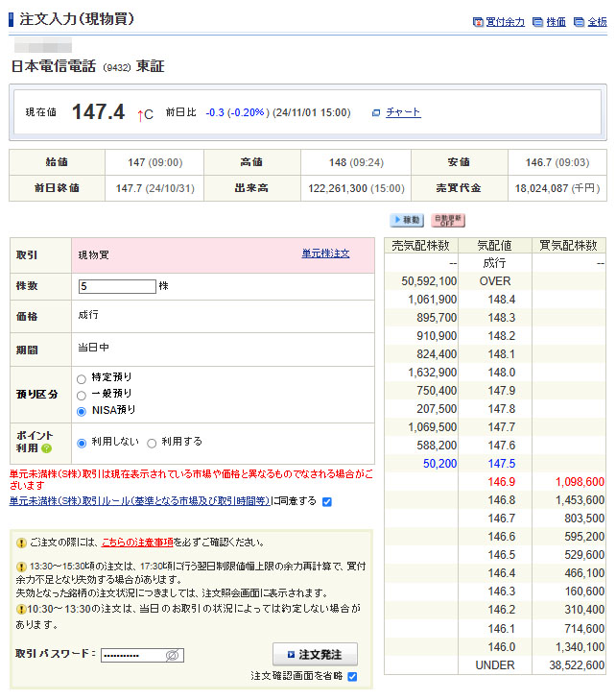
Task: Choose 利用する for point usage
Action: (152, 443)
